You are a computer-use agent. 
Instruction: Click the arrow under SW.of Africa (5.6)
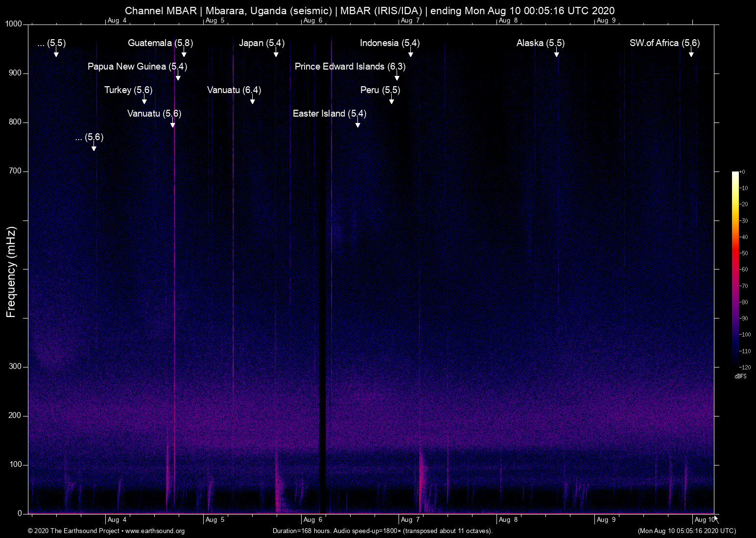(691, 53)
